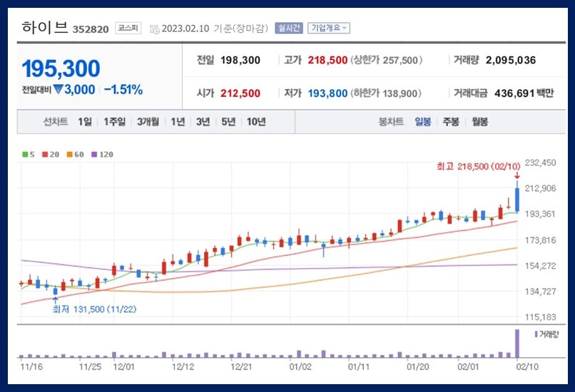Click the red 20-day average legend swatch

pyautogui.click(x=45, y=154)
